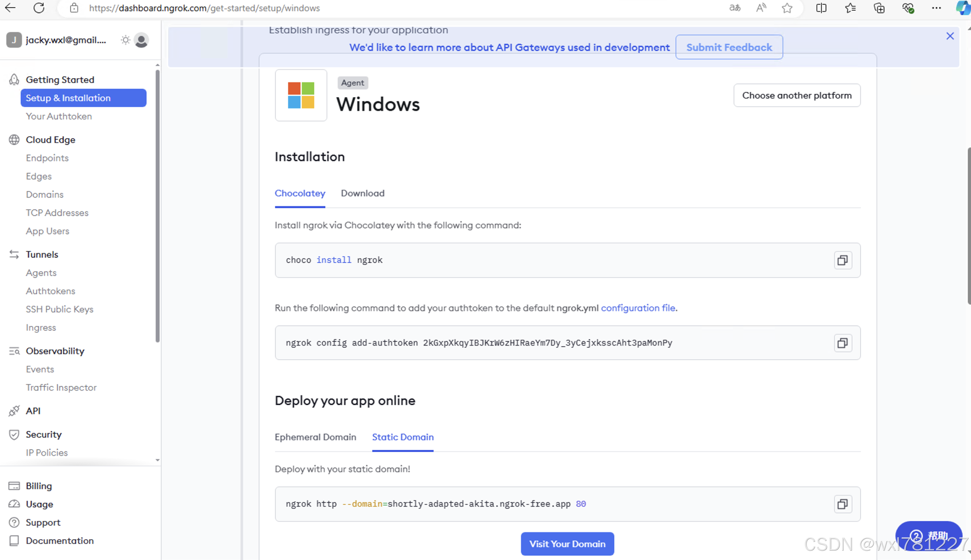
Task: Click the Usage gauge icon
Action: coord(14,504)
